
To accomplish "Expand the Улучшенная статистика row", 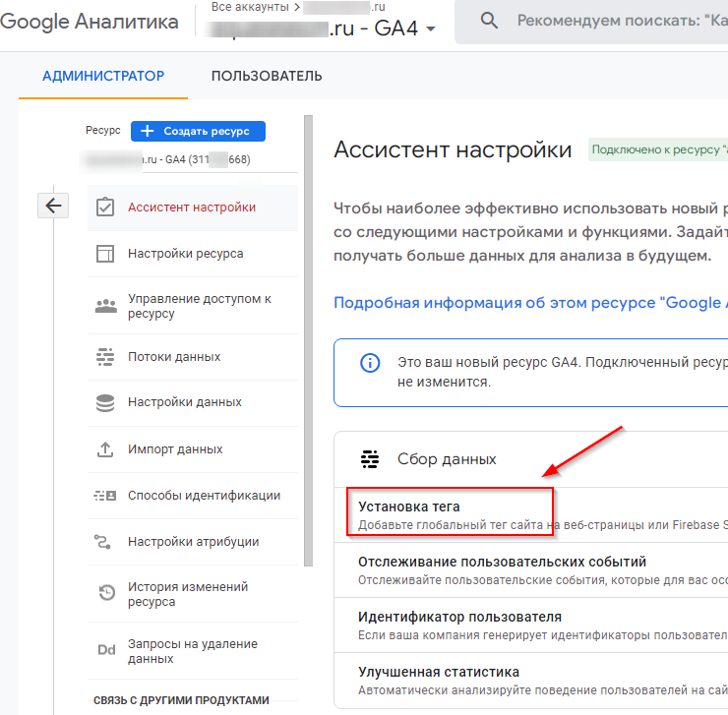I will (x=438, y=673).
